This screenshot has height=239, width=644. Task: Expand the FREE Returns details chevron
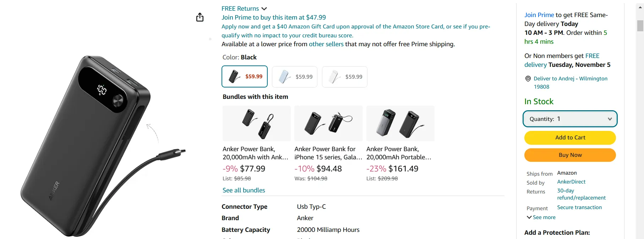264,8
